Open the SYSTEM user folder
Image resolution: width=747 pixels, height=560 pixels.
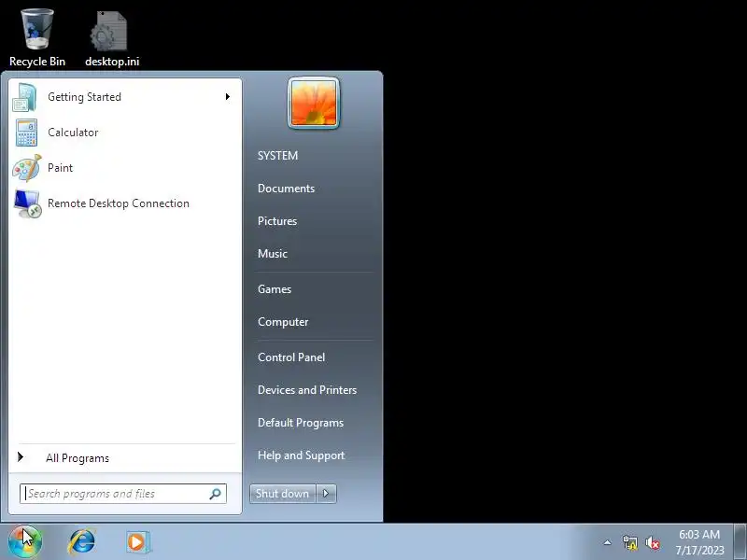click(x=277, y=156)
